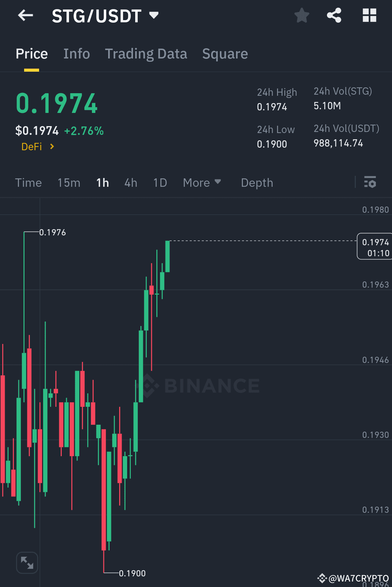Open chart indicator settings icon beside Depth
Viewport: 392px width, 587px height.
pyautogui.click(x=370, y=182)
